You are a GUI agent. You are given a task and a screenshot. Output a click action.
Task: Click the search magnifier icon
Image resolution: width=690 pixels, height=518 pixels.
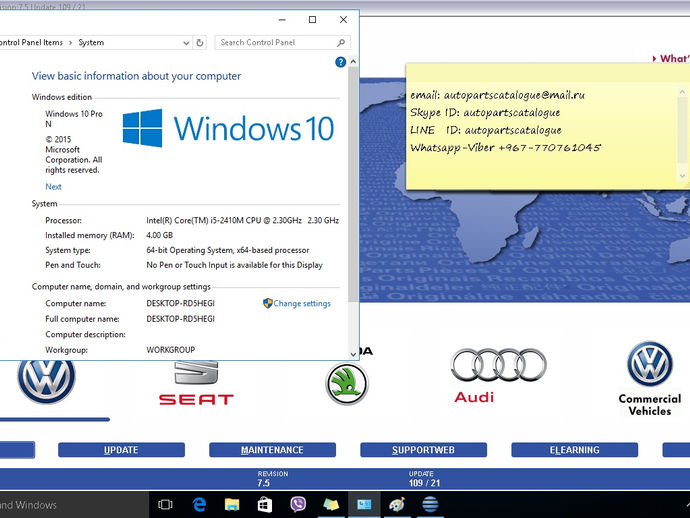pyautogui.click(x=341, y=43)
